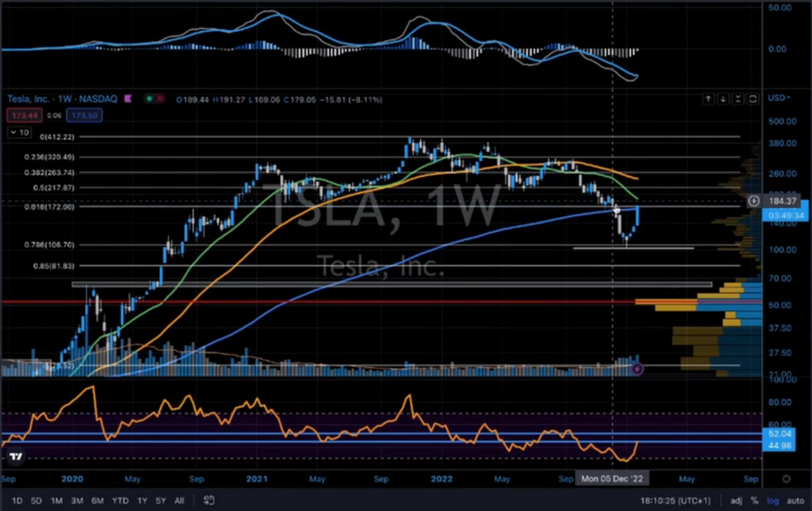
Task: Open the timezone menu 18:10:25 (UTC+1)
Action: click(675, 500)
